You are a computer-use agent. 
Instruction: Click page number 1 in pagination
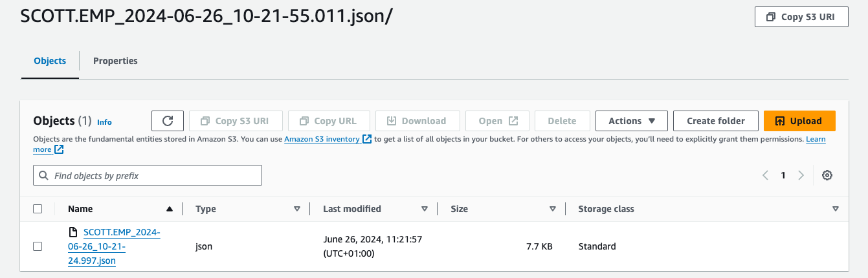click(783, 175)
